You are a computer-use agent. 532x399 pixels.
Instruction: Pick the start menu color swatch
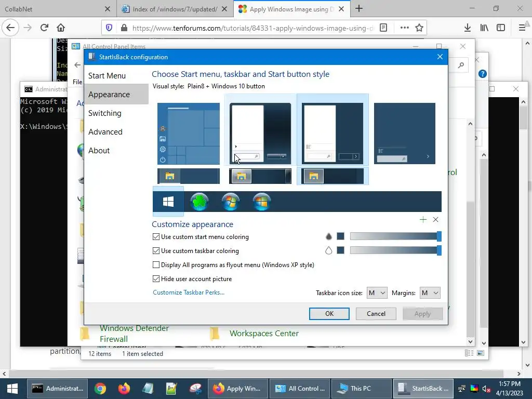[341, 236]
